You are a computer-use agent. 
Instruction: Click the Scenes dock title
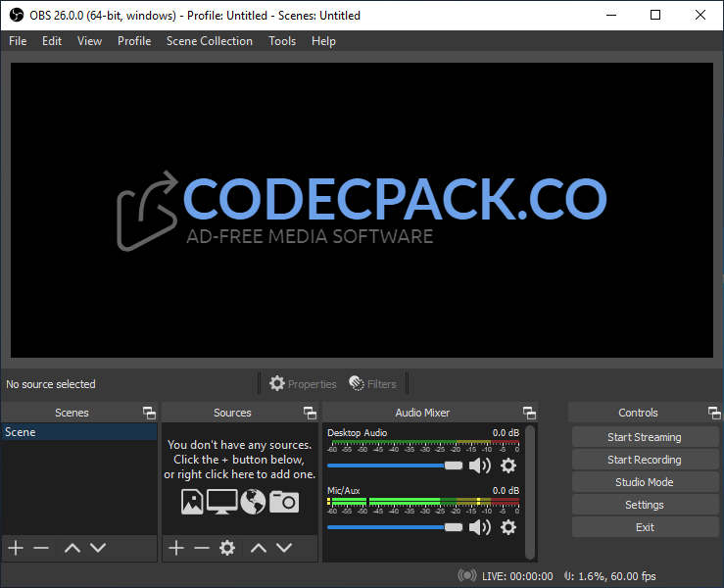coord(72,413)
